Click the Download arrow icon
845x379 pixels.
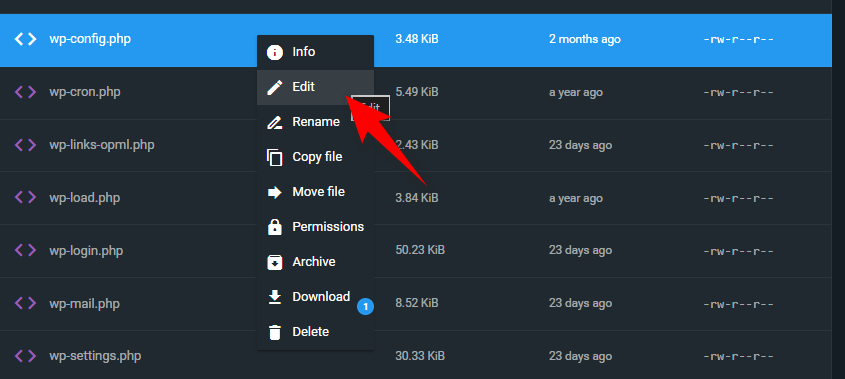tap(275, 297)
